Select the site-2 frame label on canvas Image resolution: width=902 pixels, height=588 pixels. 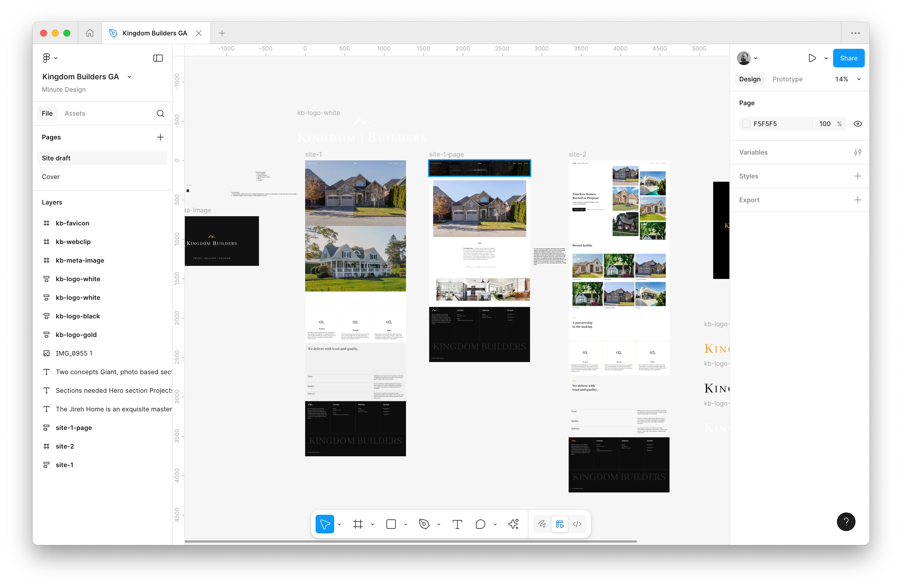coord(577,154)
